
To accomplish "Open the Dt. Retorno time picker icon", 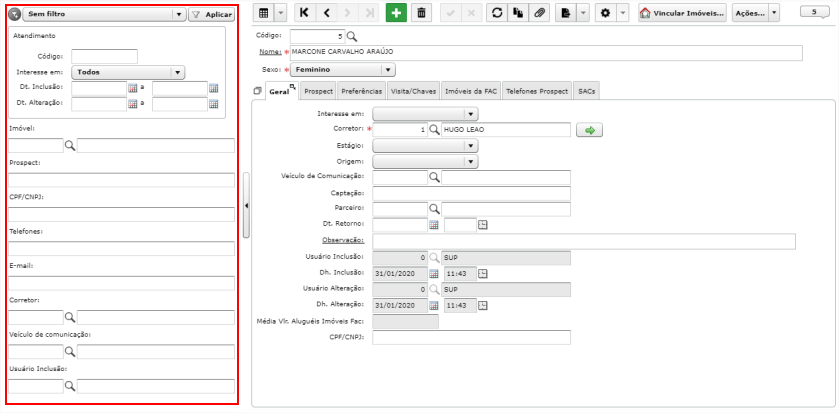I will [x=483, y=225].
